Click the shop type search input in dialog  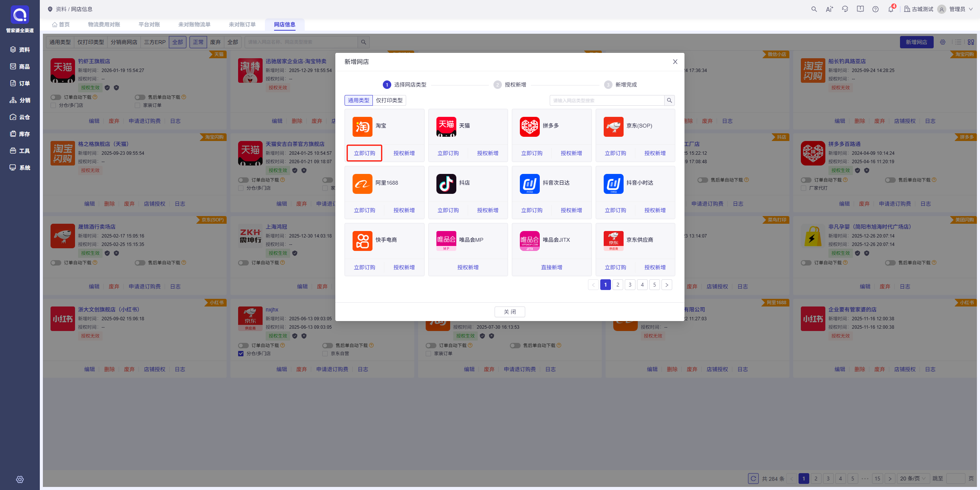pyautogui.click(x=607, y=100)
